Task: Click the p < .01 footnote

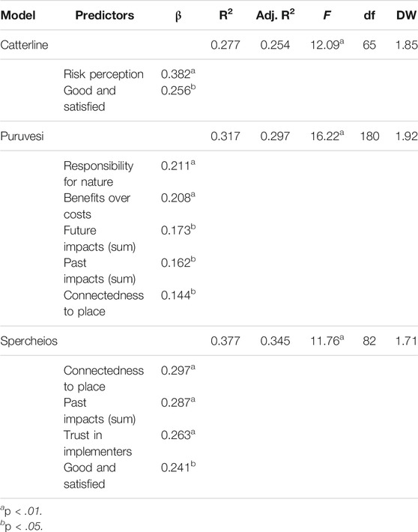Action: click(x=21, y=510)
